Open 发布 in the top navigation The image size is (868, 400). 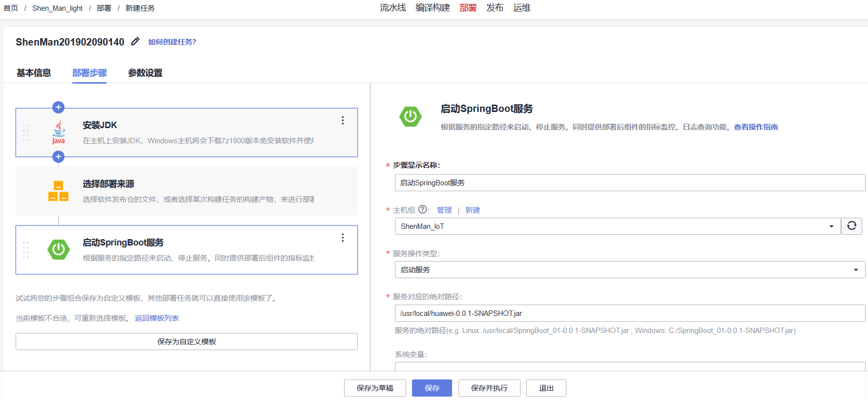[495, 8]
